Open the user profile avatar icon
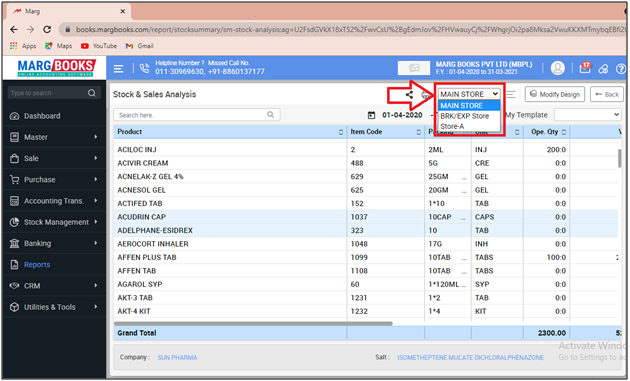This screenshot has height=381, width=630. 558,68
